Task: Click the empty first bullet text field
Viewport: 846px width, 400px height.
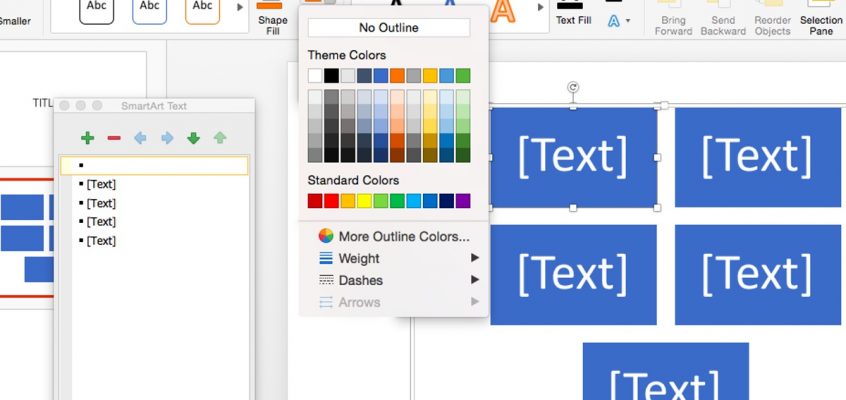Action: 154,166
